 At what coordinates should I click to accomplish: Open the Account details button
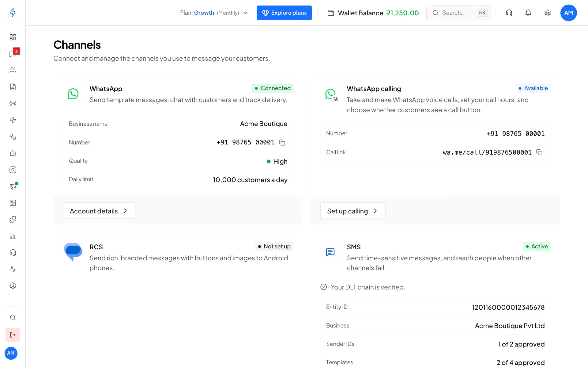99,211
